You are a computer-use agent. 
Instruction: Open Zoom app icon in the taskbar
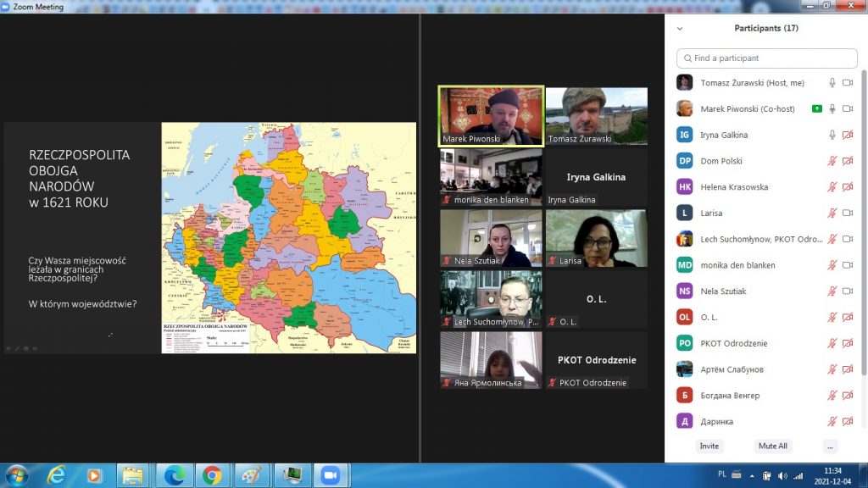[x=328, y=474]
